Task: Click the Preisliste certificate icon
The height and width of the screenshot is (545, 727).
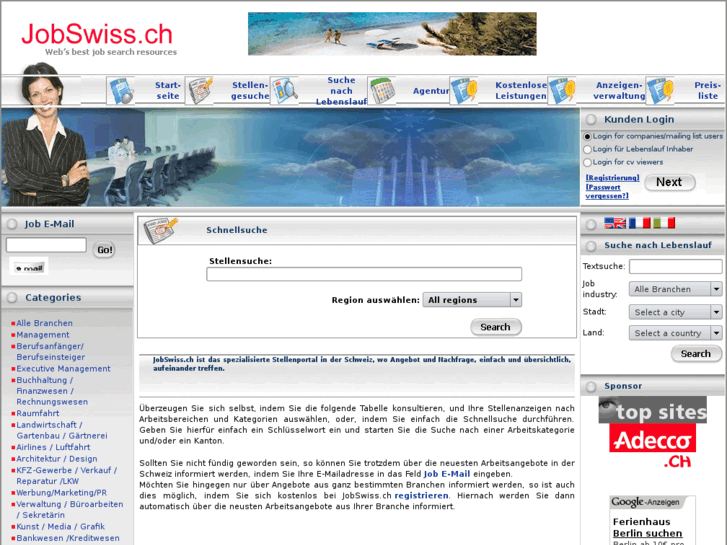Action: pyautogui.click(x=660, y=90)
